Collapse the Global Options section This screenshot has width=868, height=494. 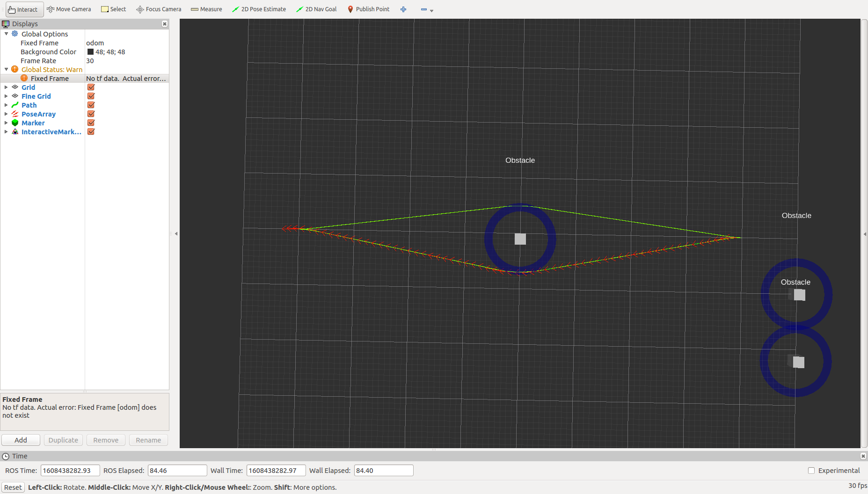tap(6, 34)
